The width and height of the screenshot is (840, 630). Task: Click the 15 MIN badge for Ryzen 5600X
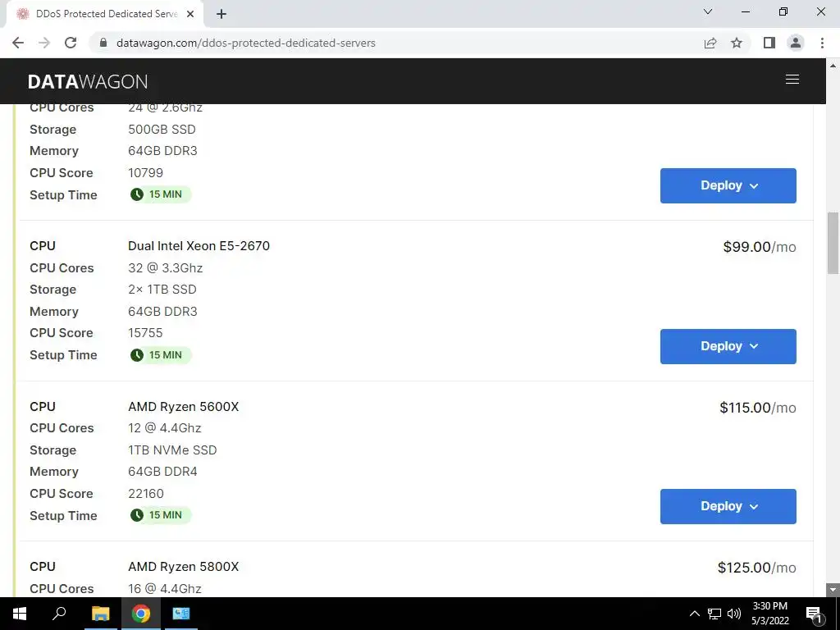coord(160,515)
